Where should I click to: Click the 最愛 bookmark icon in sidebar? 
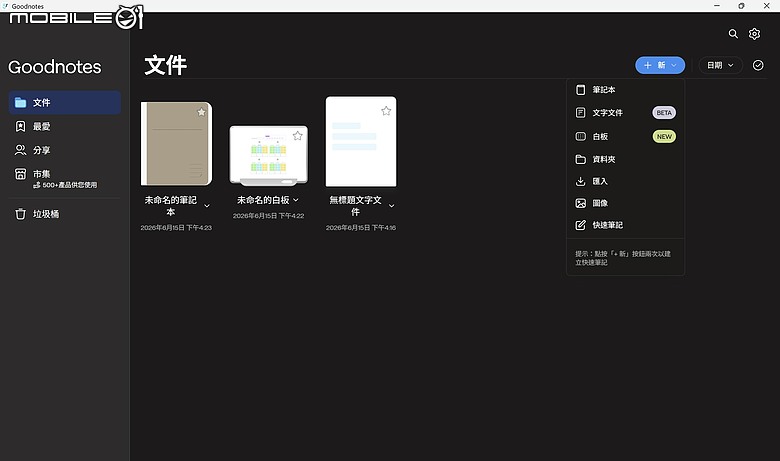coord(20,126)
